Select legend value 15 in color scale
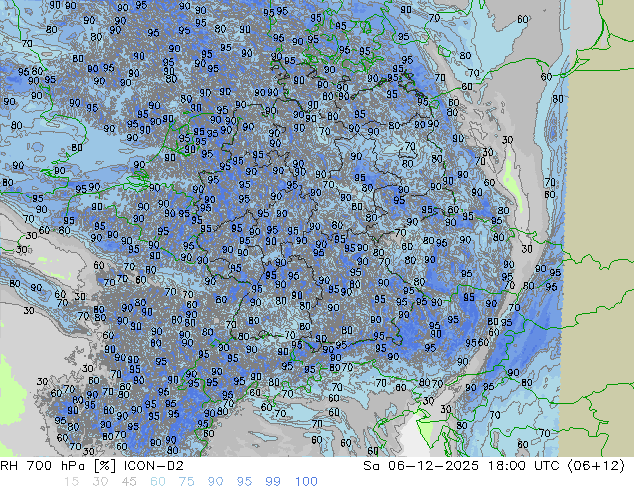 [71, 482]
